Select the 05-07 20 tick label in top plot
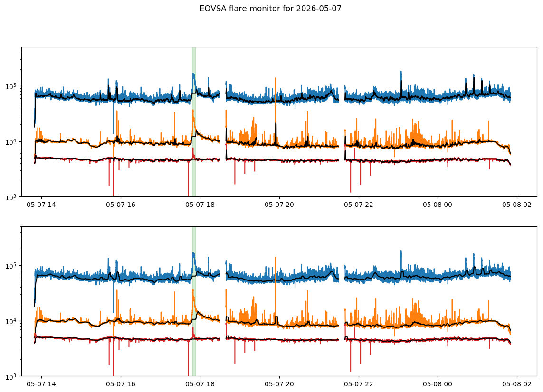 click(x=279, y=205)
